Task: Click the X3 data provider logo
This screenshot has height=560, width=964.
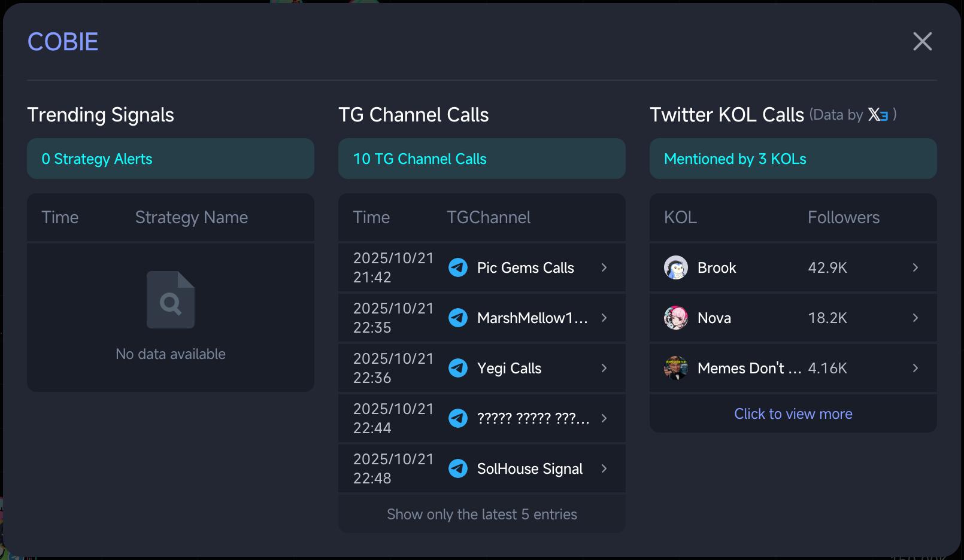Action: click(x=878, y=114)
